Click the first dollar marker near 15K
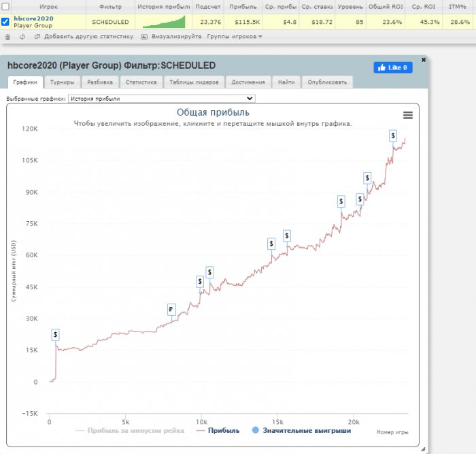Image resolution: width=476 pixels, height=454 pixels. pyautogui.click(x=55, y=334)
